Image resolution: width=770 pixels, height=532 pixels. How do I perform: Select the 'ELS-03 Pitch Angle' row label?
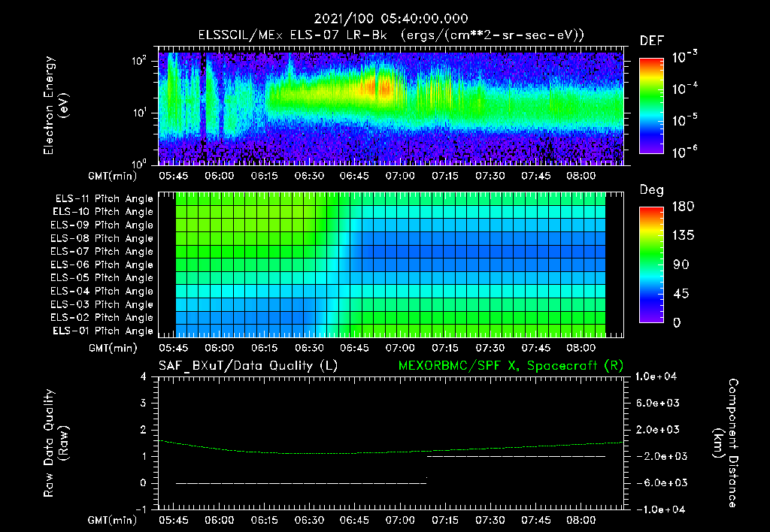(102, 304)
